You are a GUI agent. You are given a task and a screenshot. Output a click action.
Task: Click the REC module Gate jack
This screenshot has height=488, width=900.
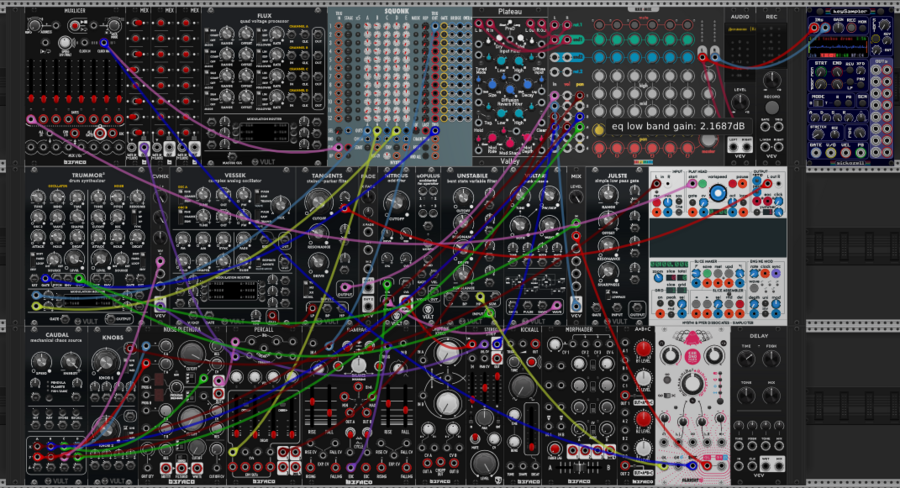(x=765, y=129)
